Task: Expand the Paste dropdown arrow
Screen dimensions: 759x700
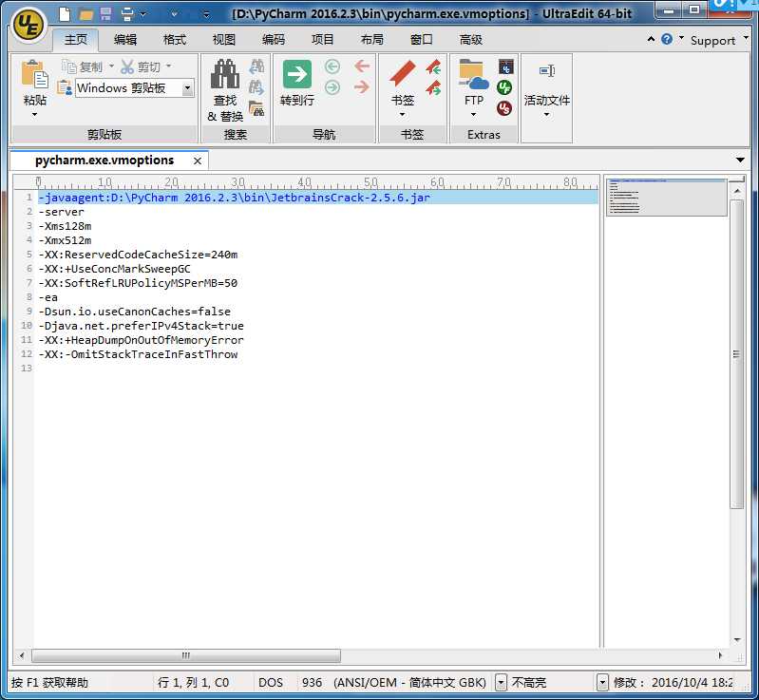Action: (34, 115)
